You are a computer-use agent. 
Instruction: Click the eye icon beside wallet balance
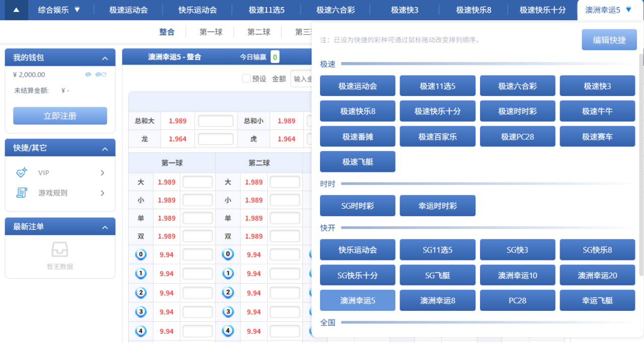(x=88, y=75)
